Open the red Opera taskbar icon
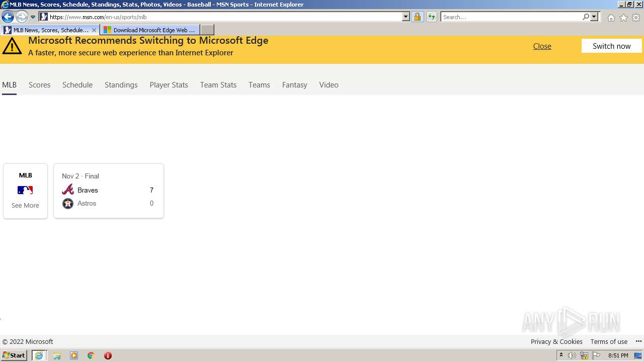The height and width of the screenshot is (362, 644). [x=108, y=355]
